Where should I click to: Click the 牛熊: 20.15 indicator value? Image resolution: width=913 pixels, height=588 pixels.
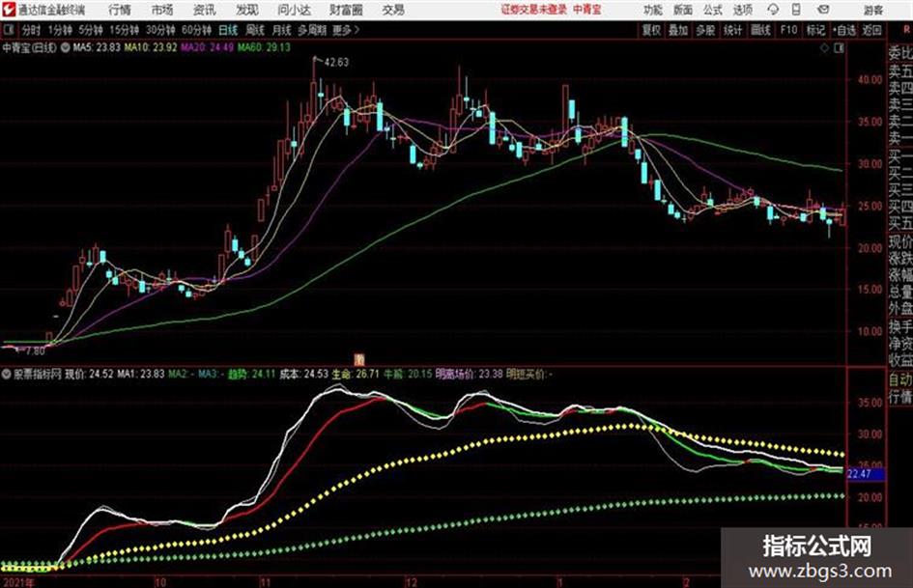click(x=408, y=374)
